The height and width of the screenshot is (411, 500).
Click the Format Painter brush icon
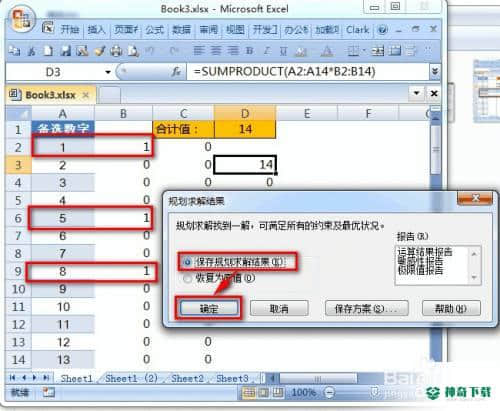[99, 51]
